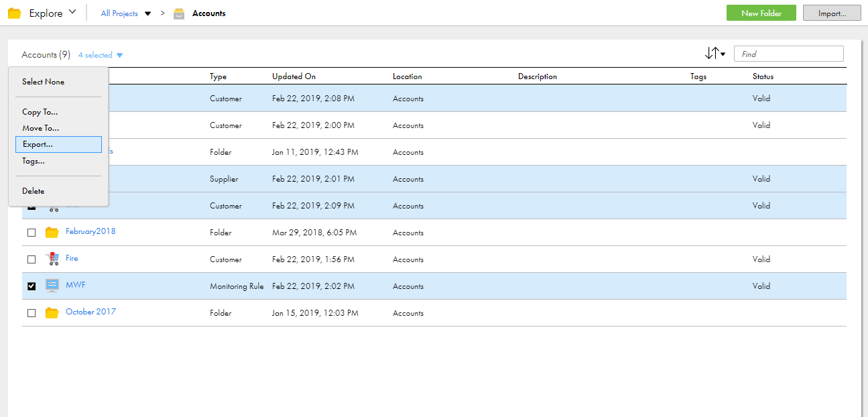This screenshot has width=868, height=417.
Task: Choose Copy To... in the selection menu
Action: 40,112
